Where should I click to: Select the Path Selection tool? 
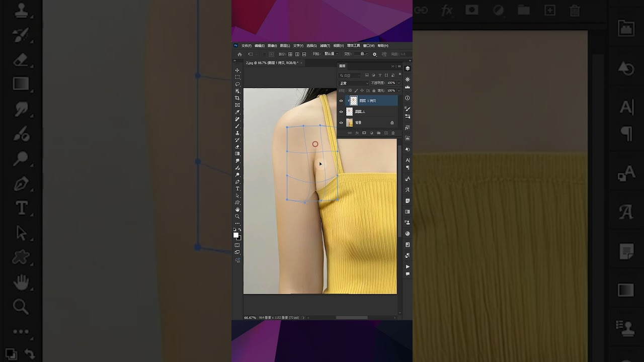(237, 196)
